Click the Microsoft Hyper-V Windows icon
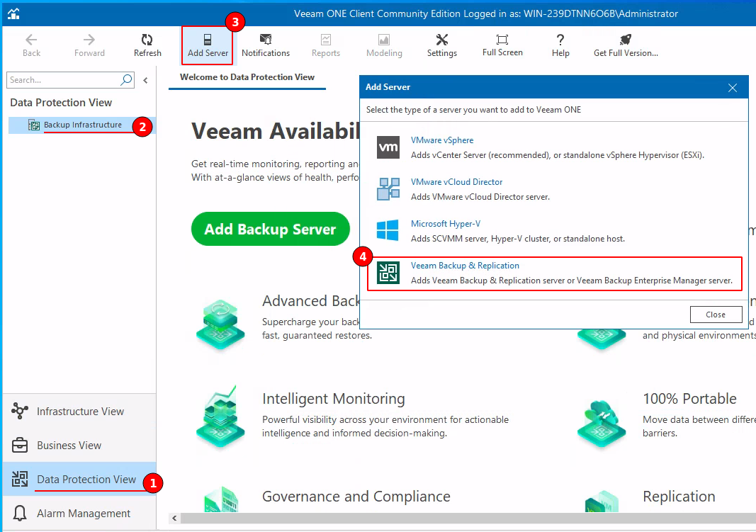 [388, 230]
